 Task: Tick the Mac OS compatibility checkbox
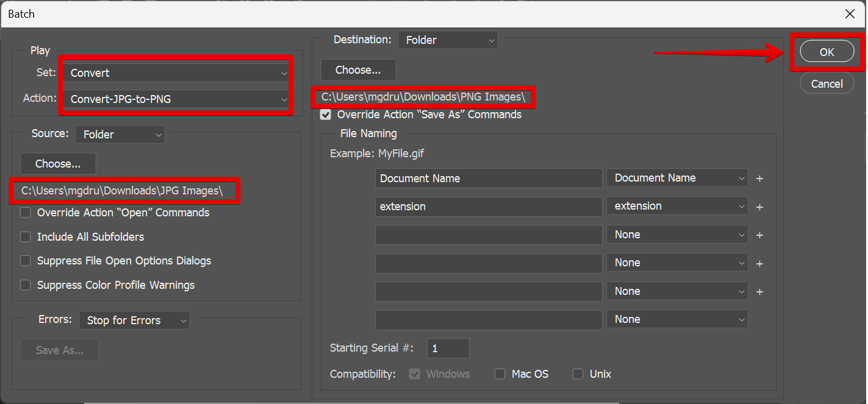[x=500, y=374]
